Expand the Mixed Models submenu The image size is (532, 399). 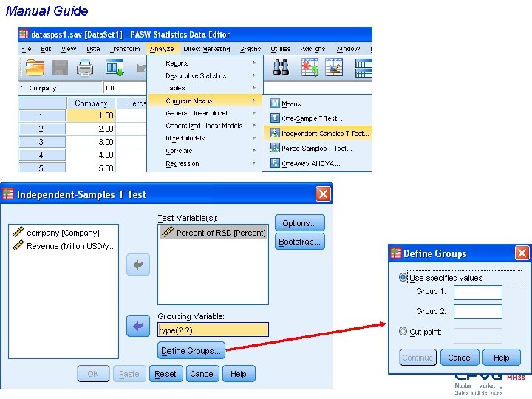pyautogui.click(x=205, y=138)
